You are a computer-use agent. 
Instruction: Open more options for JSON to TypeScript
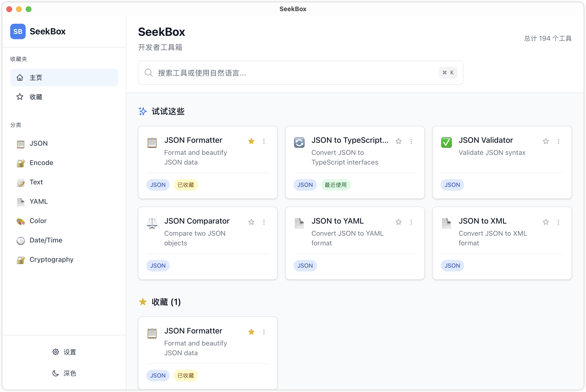click(411, 141)
